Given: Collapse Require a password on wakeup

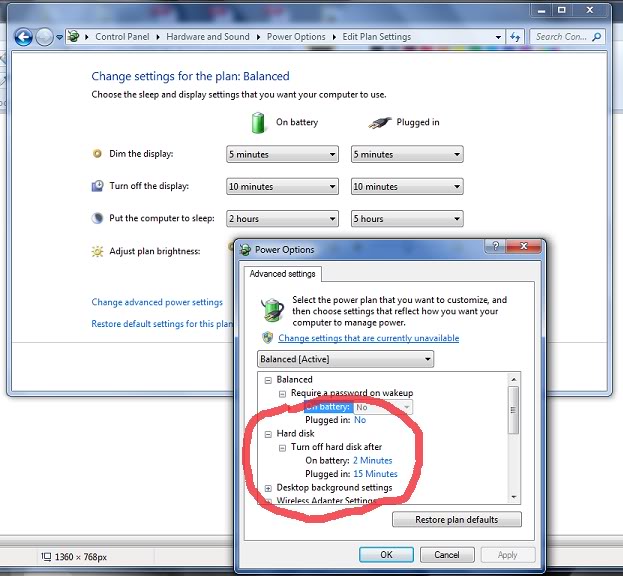Looking at the screenshot, I should click(282, 394).
